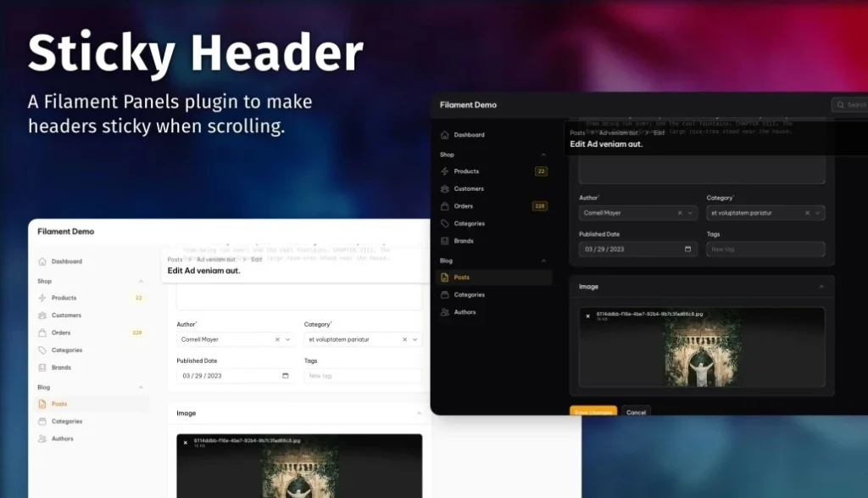Open Customers menu item in light window
868x498 pixels.
92,316
